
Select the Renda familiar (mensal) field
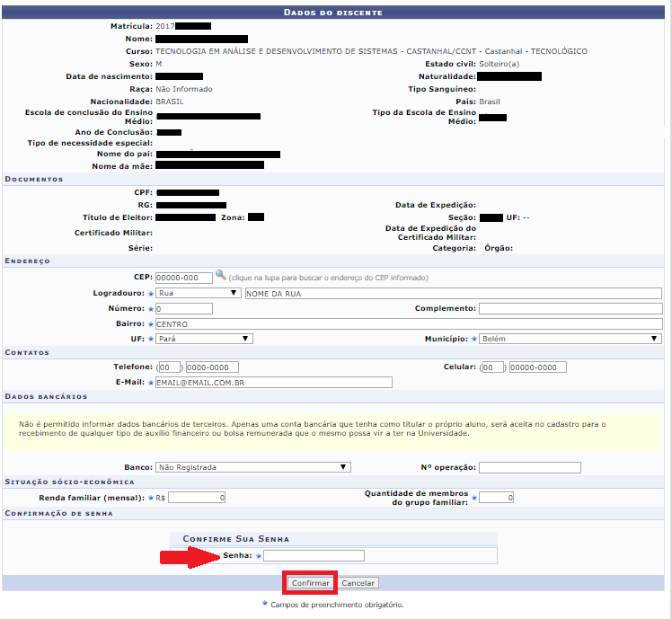197,497
